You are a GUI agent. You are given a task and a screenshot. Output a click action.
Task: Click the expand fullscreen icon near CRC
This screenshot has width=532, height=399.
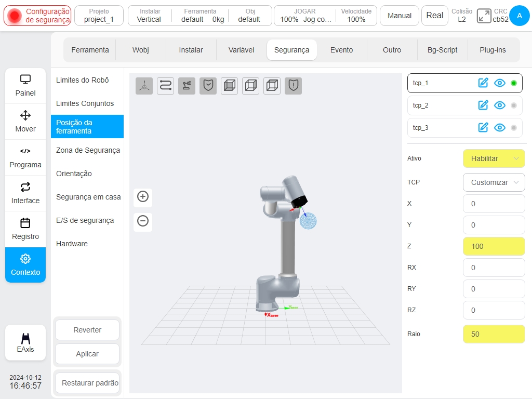point(484,16)
